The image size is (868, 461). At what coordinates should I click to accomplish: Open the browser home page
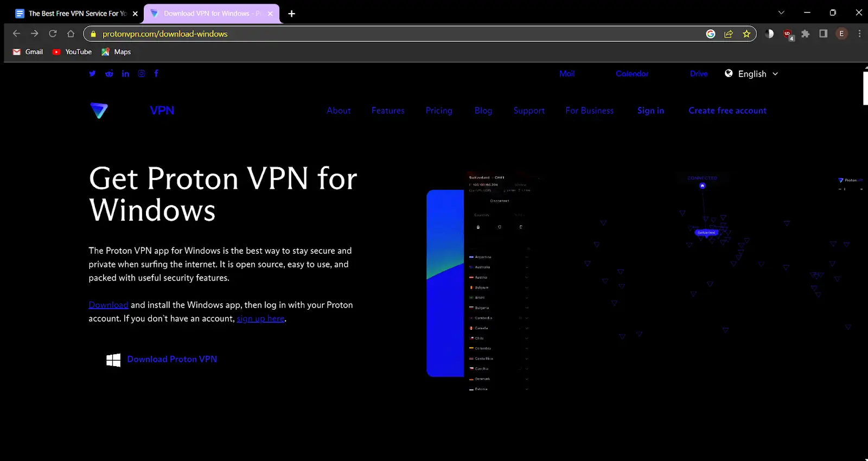pyautogui.click(x=71, y=34)
